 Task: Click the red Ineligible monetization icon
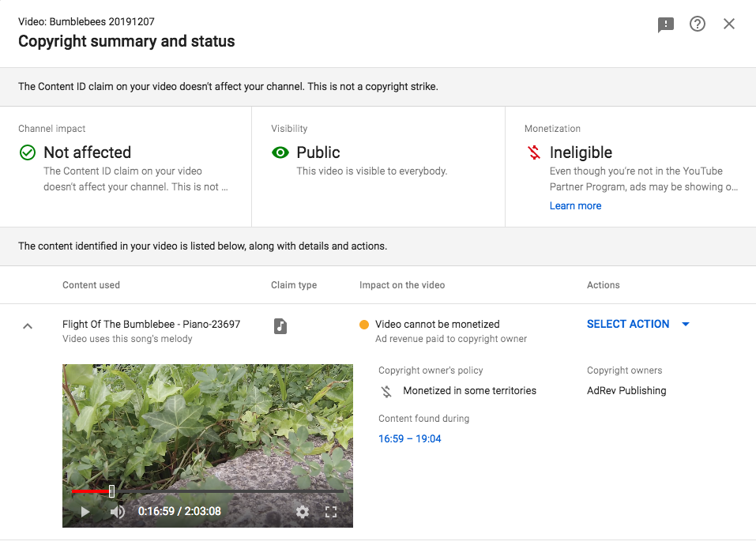[534, 152]
